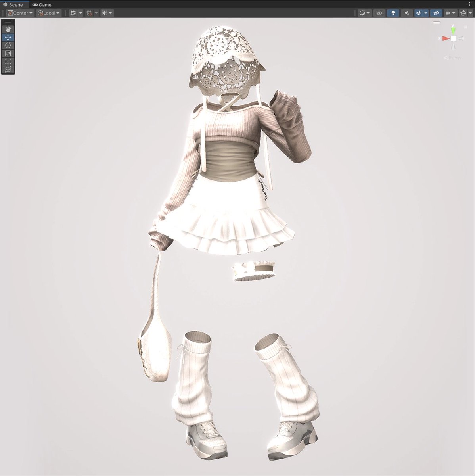Screen dimensions: 475x476
Task: Open the Scene view three-dot options menu
Action: pyautogui.click(x=469, y=4)
